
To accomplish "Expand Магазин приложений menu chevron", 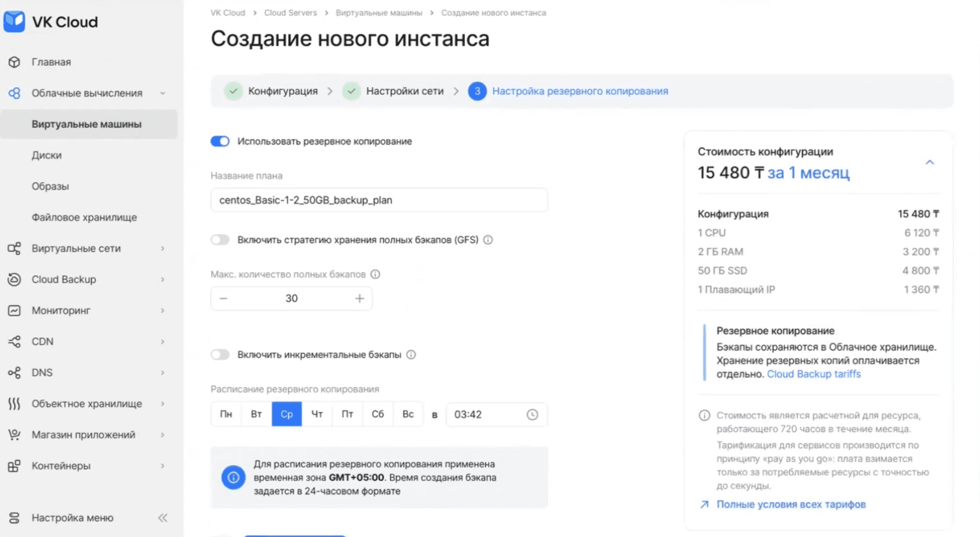I will pos(163,435).
